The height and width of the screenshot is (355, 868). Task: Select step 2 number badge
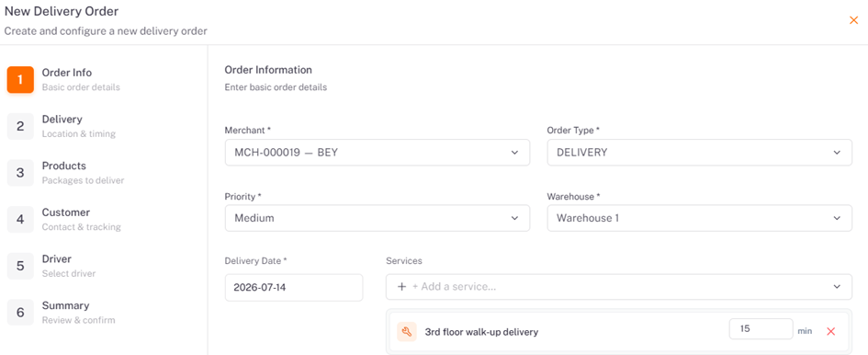click(x=20, y=126)
